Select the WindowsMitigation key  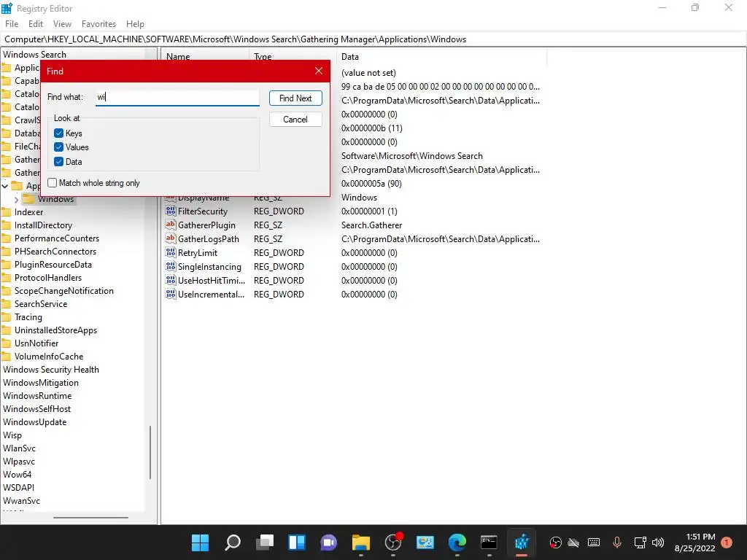(x=41, y=382)
